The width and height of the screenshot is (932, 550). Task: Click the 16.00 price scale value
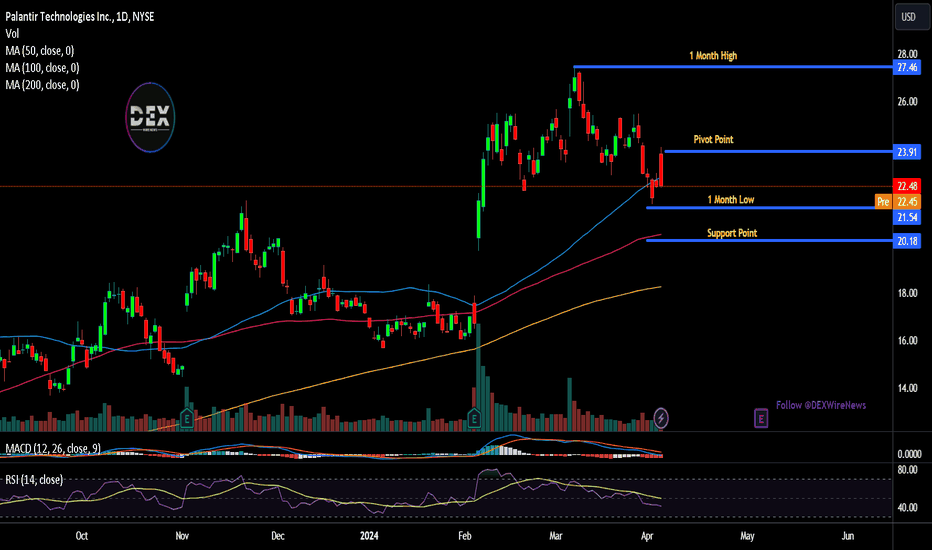point(907,341)
